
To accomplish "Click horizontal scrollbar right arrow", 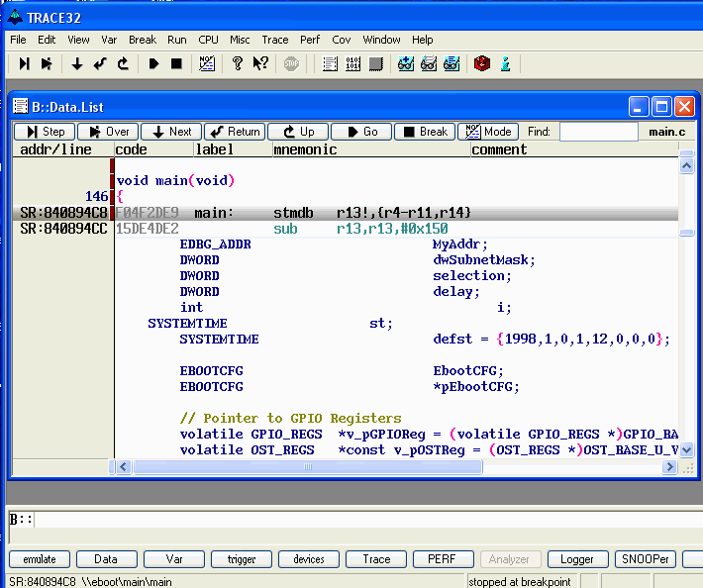I will coord(669,467).
